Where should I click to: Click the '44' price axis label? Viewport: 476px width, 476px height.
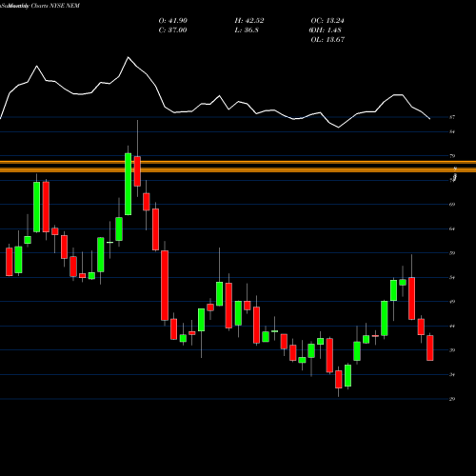tap(452, 327)
